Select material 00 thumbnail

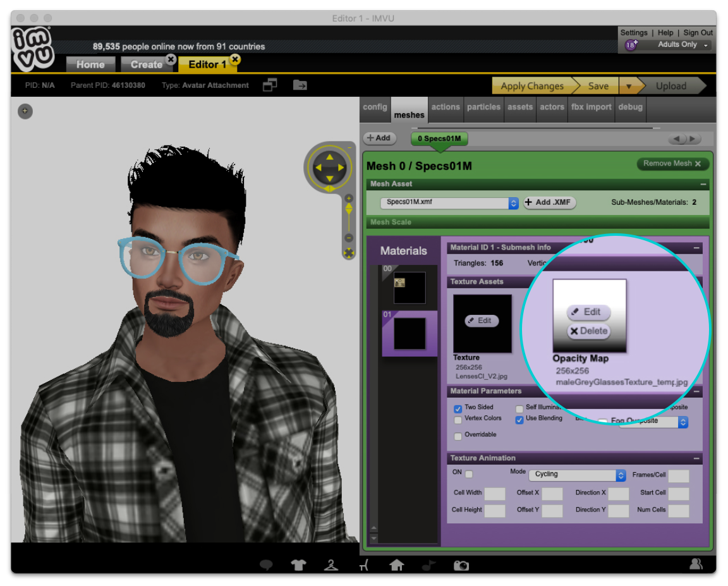(409, 288)
